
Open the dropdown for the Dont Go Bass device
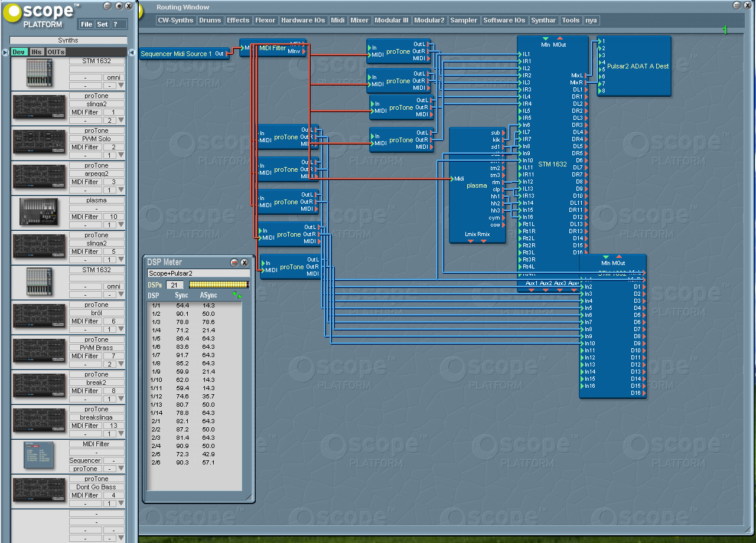tap(122, 503)
